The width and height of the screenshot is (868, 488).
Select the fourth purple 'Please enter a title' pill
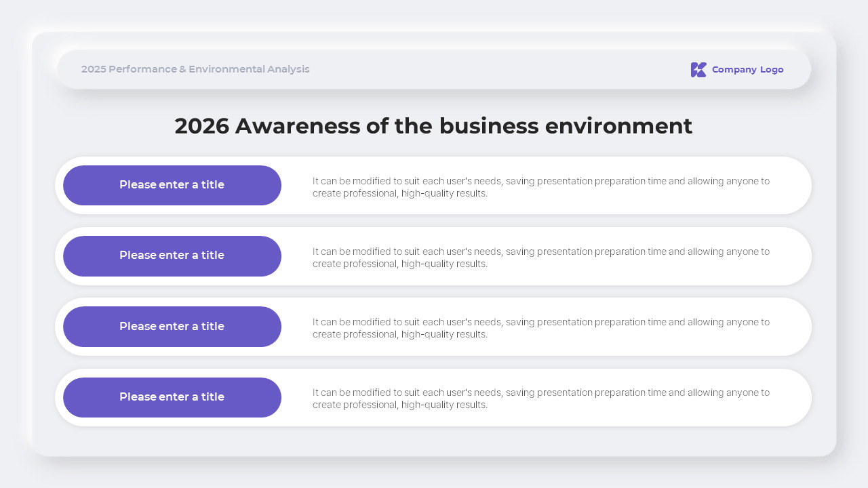(x=172, y=397)
